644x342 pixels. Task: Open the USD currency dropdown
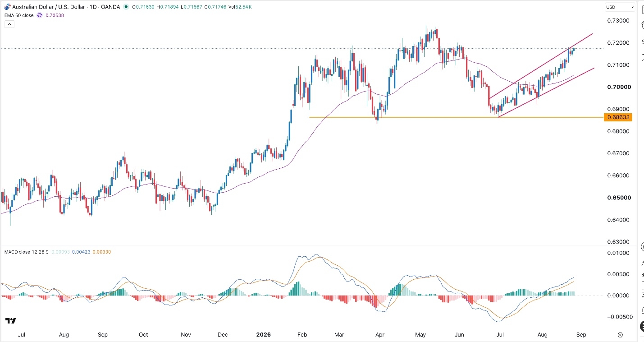(620, 7)
